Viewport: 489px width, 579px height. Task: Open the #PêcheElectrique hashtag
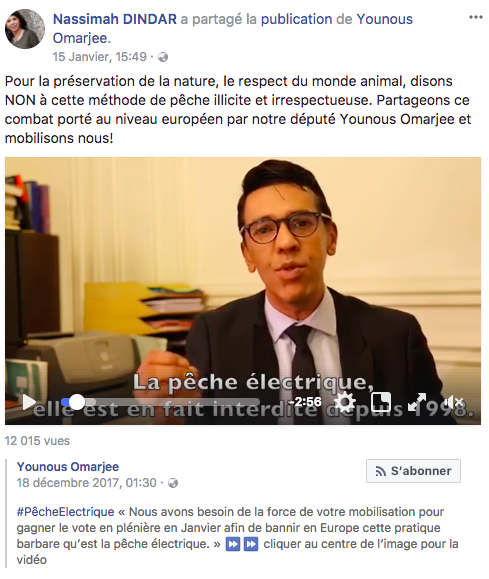pyautogui.click(x=65, y=512)
